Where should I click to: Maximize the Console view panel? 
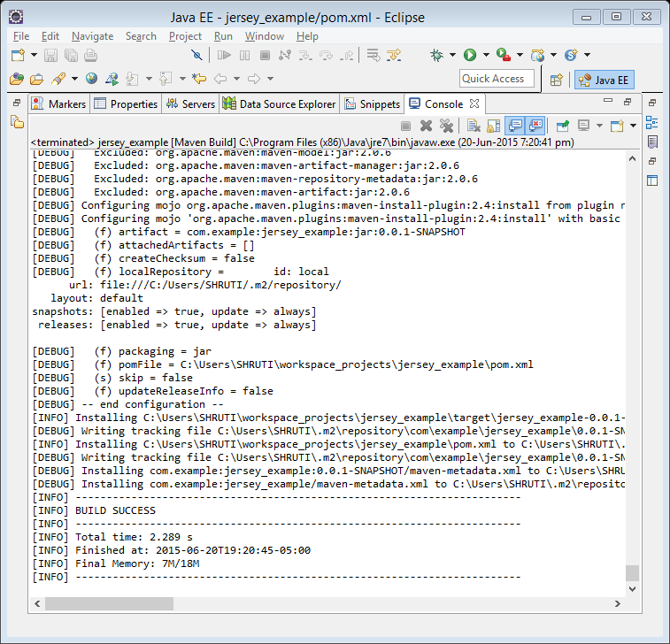click(628, 102)
